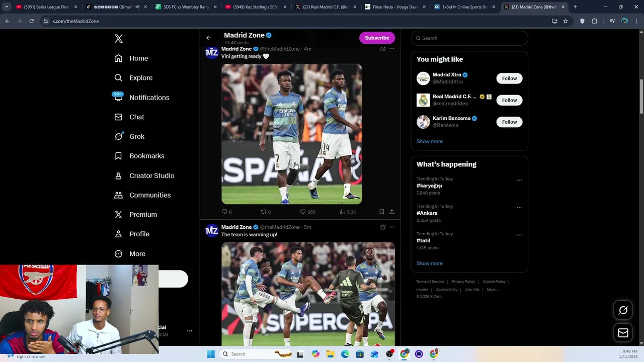Open Bookmarks in the sidebar

(139, 156)
